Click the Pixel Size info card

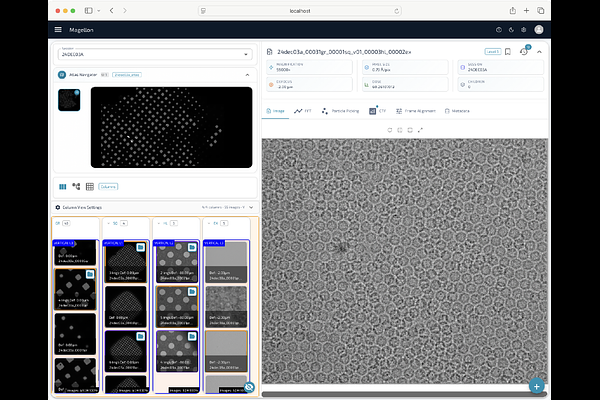click(x=405, y=67)
